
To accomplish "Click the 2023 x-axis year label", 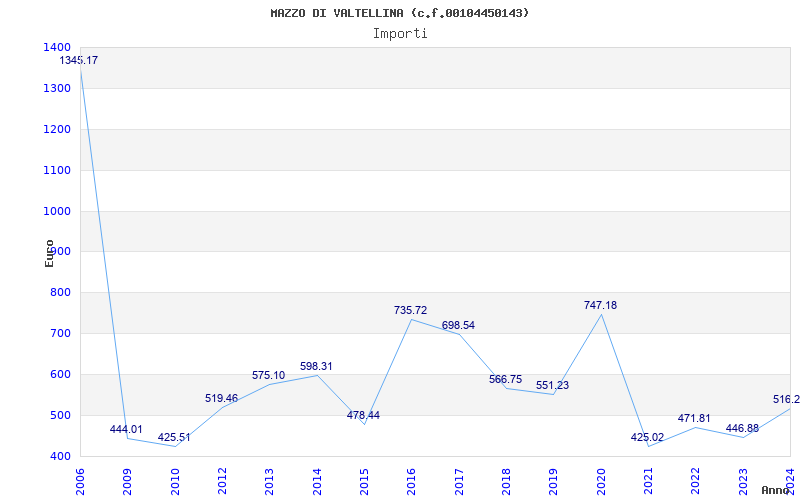I will tap(743, 482).
